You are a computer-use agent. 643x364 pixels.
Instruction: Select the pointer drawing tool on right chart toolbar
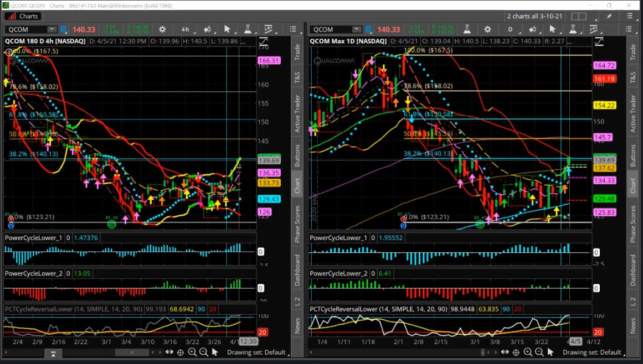pos(552,29)
